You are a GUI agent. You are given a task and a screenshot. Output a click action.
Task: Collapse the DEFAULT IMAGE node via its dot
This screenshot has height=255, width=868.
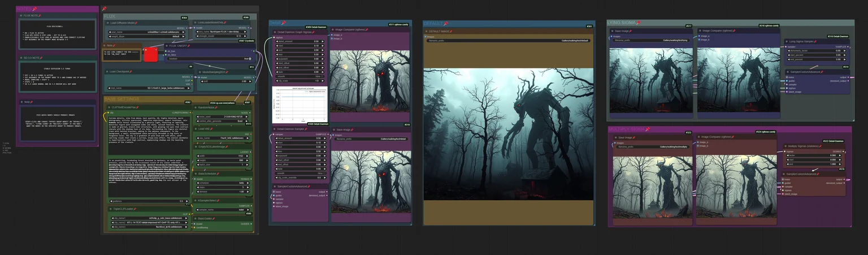(426, 31)
